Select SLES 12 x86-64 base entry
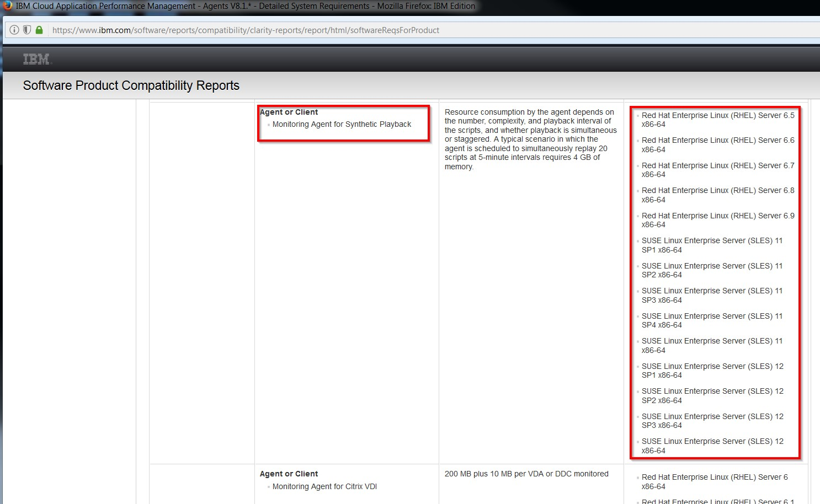 coord(712,446)
